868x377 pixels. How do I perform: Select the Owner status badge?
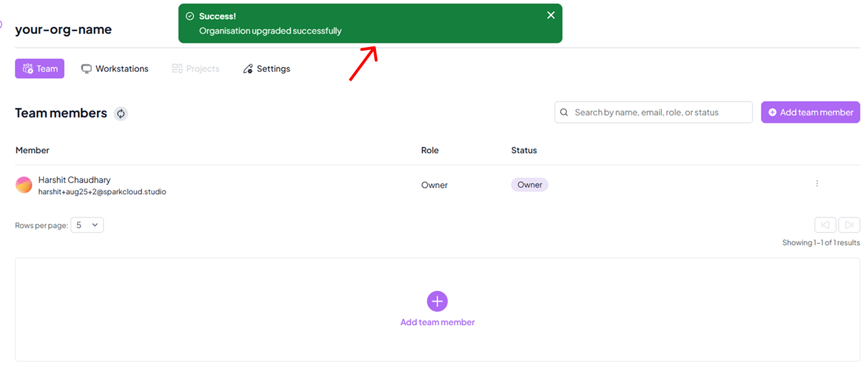click(x=529, y=184)
